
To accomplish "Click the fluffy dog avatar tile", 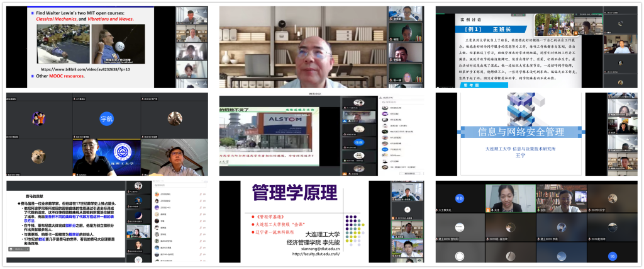I will [38, 156].
